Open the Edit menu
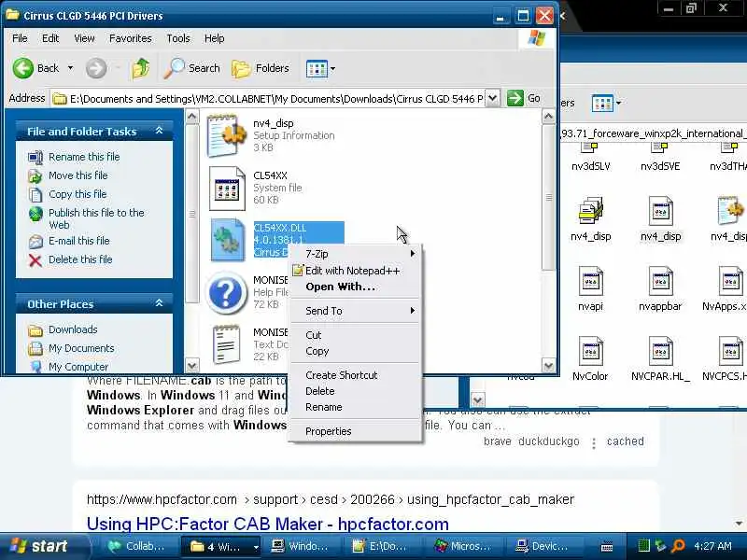 click(x=50, y=38)
